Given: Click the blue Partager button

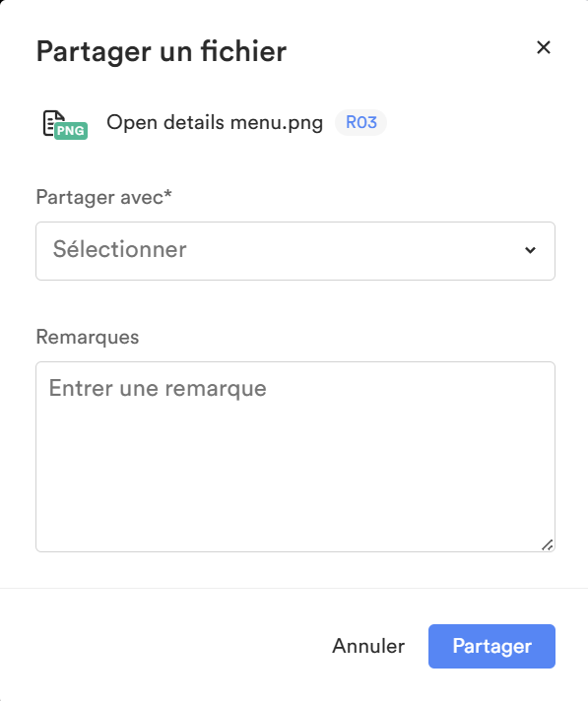Looking at the screenshot, I should point(491,646).
